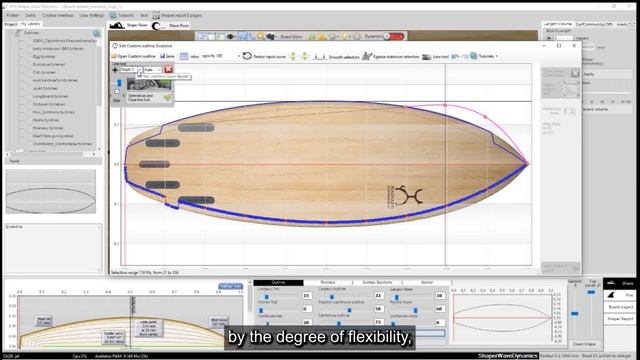640x360 pixels.
Task: Expand the library tree root node
Action: pyautogui.click(x=11, y=33)
